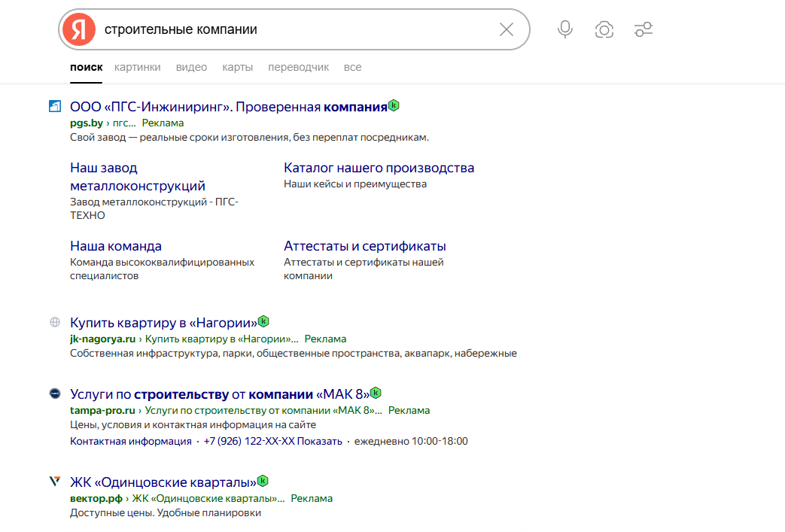This screenshot has height=532, width=785.
Task: Open Контактная информация link
Action: point(131,442)
